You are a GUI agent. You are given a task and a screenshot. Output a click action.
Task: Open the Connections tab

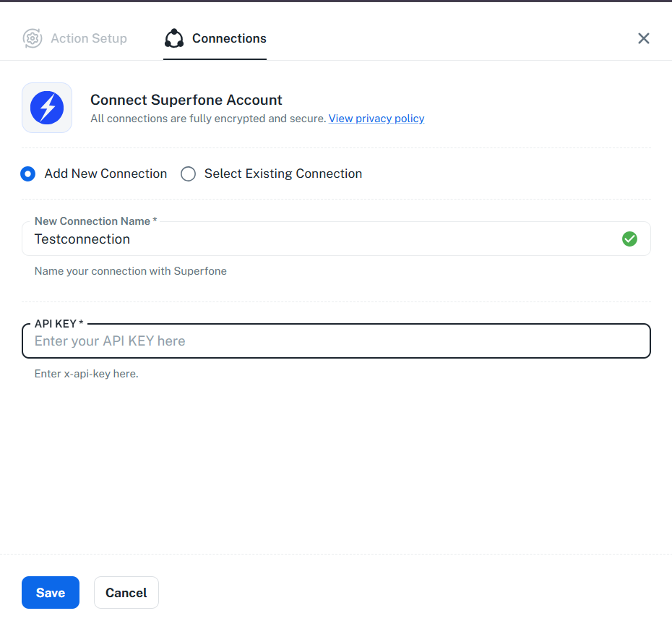click(x=215, y=38)
